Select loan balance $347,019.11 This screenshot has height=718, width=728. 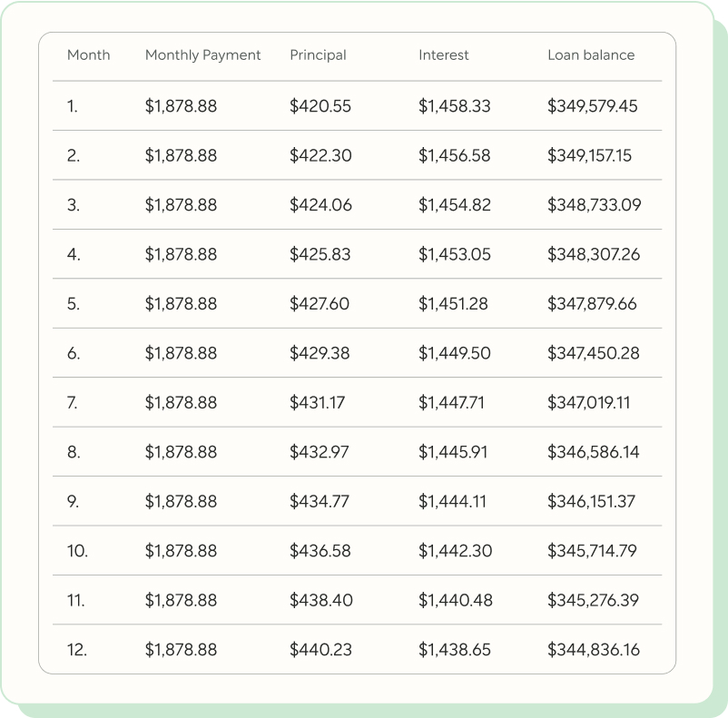589,402
